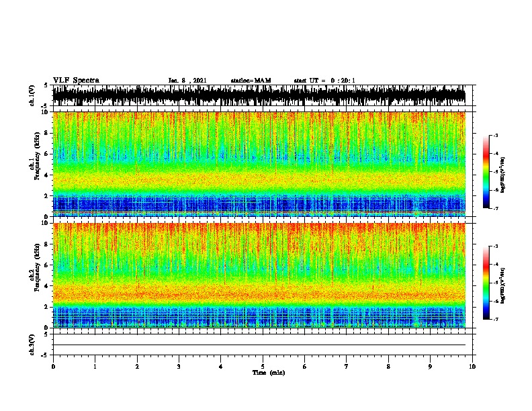Click the "2" kHz tick on ch.2 frequency axis
This screenshot has height=411, width=532.
tap(47, 307)
